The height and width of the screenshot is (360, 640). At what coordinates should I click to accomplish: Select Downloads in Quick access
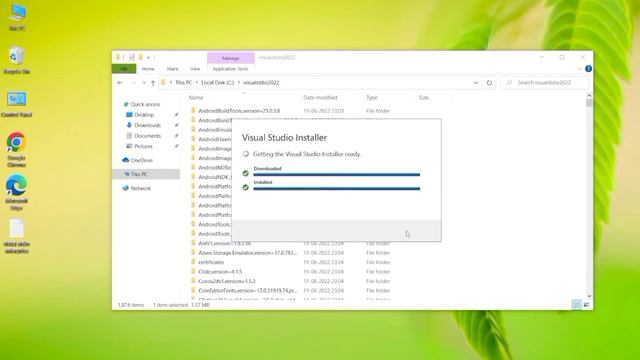tap(147, 125)
